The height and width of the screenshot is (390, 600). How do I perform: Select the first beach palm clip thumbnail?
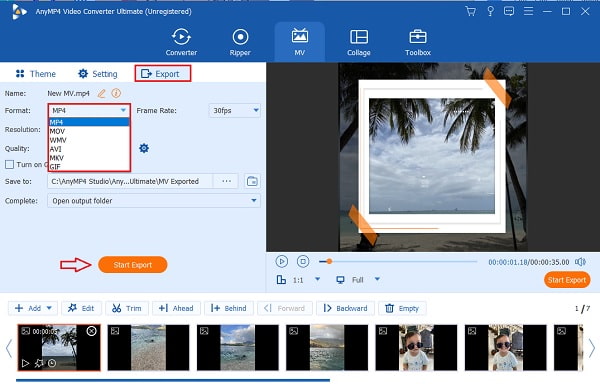pos(59,348)
